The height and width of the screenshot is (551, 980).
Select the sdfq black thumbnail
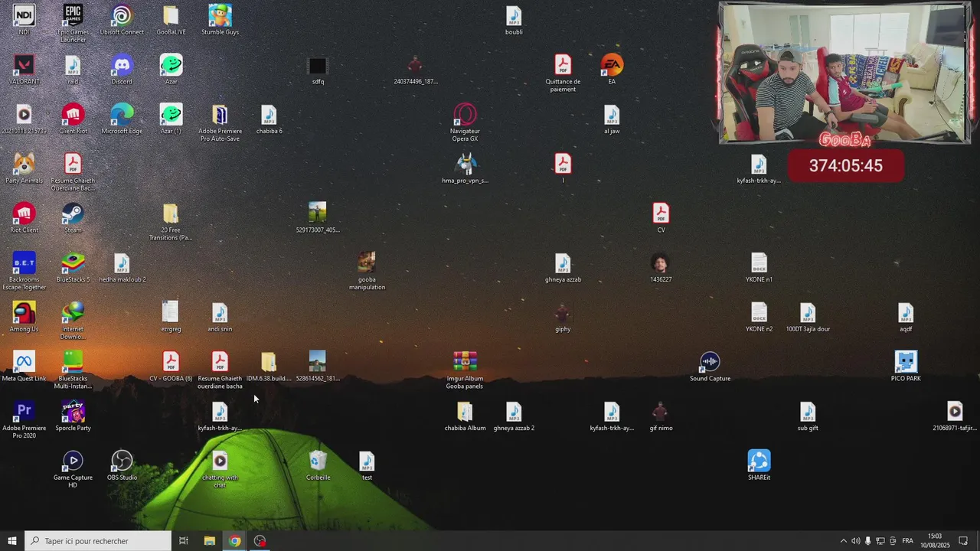318,66
